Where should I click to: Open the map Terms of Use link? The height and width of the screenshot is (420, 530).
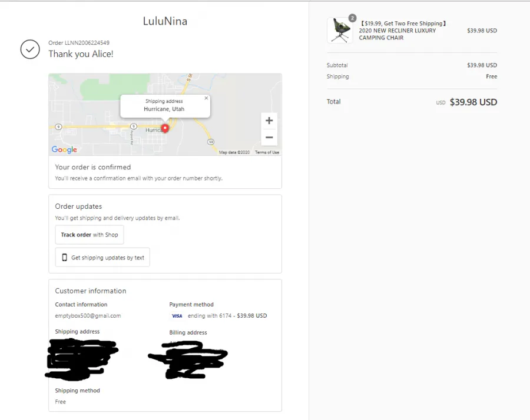tap(267, 152)
